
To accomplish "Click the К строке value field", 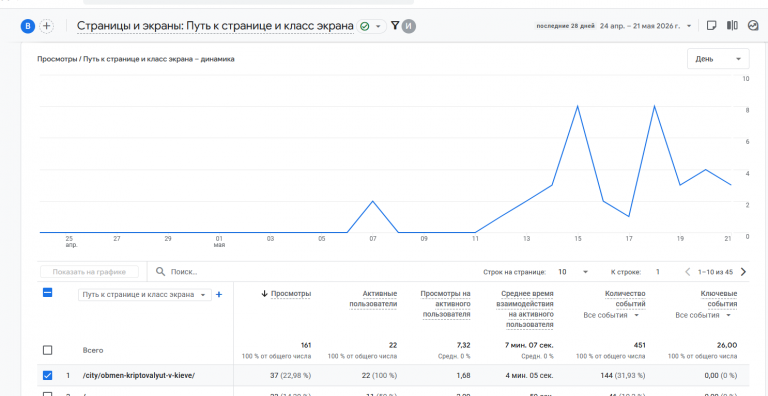I will click(x=658, y=272).
